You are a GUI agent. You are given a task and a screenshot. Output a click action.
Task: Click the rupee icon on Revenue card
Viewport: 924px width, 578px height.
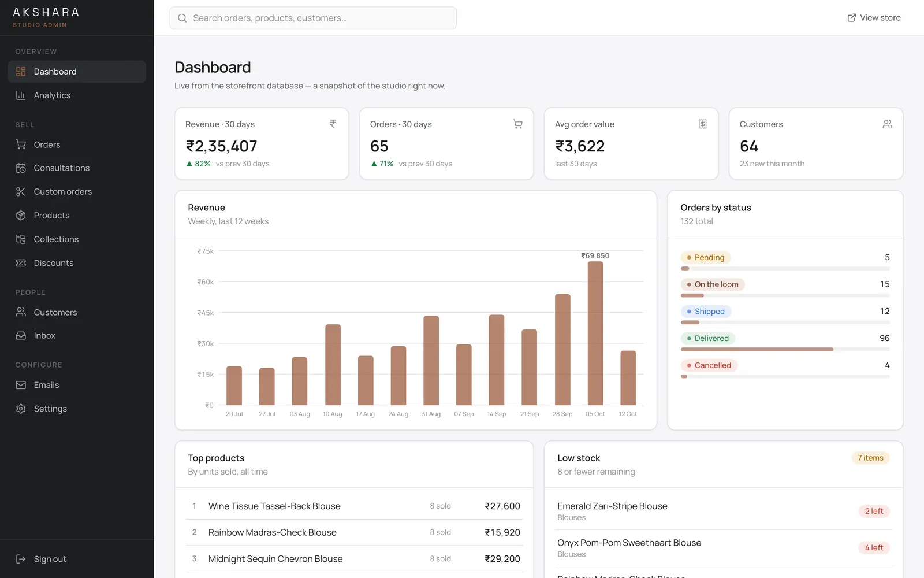333,124
